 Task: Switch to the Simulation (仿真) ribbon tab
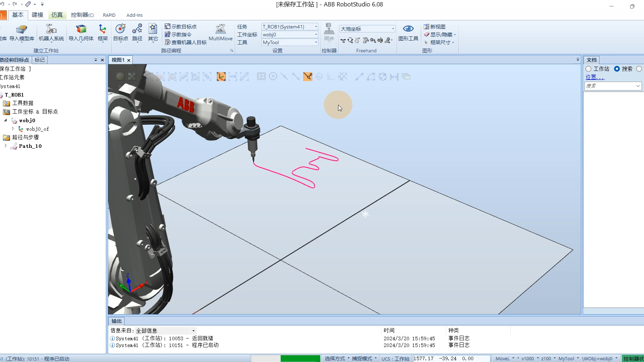point(57,15)
